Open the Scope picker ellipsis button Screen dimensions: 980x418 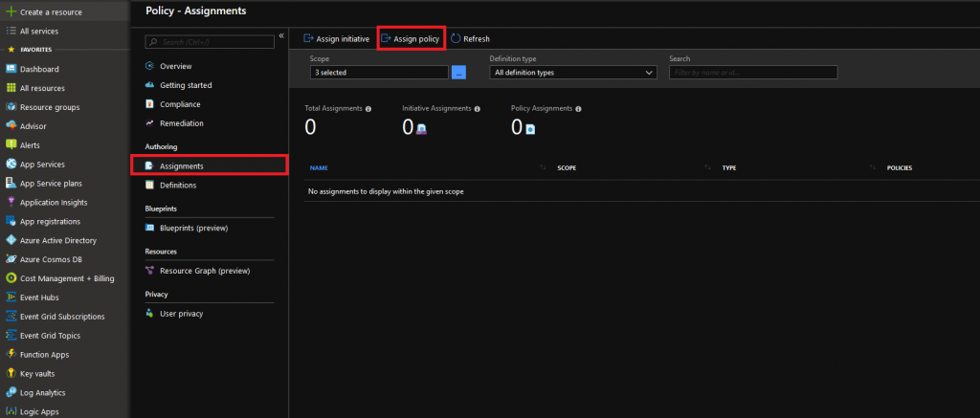click(458, 73)
